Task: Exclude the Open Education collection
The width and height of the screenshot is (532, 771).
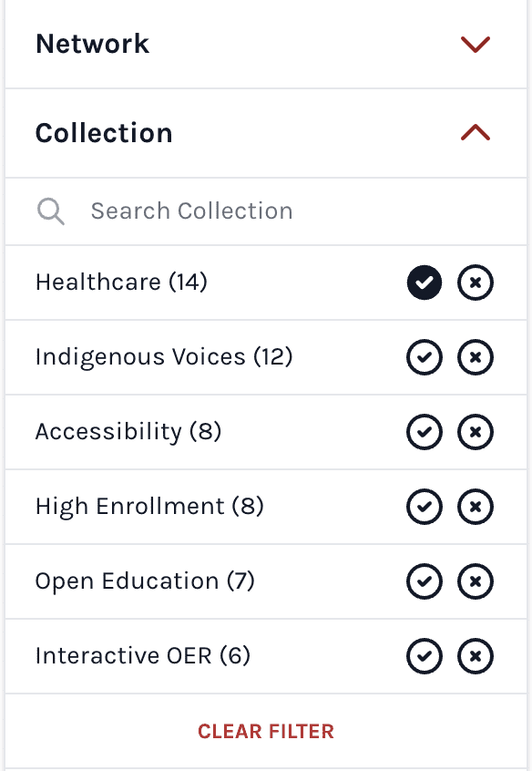Action: click(x=476, y=581)
